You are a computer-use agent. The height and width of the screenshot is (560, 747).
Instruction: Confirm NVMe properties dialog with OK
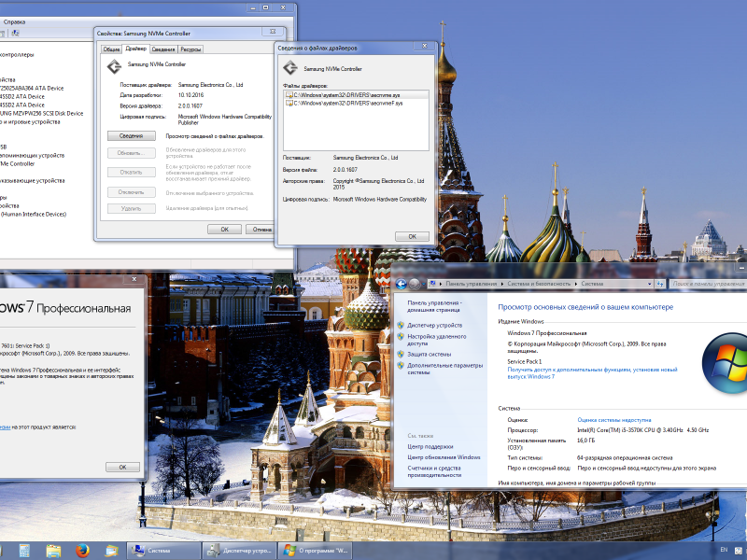224,229
